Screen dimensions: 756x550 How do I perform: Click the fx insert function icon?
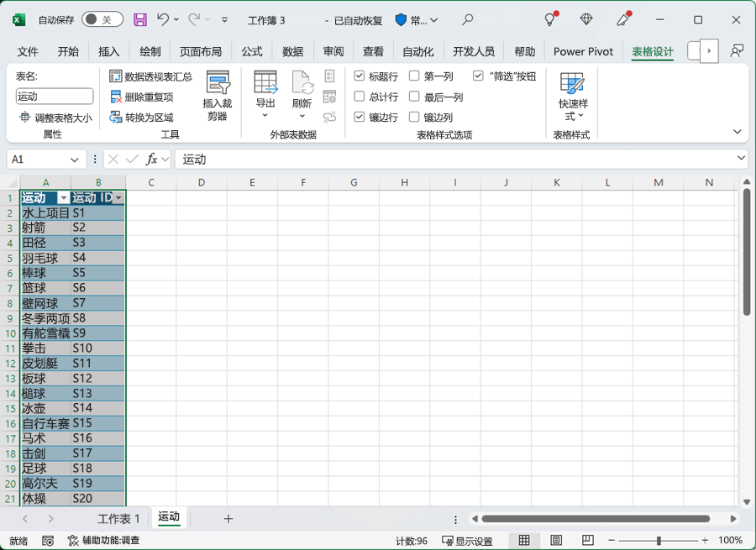(x=151, y=159)
